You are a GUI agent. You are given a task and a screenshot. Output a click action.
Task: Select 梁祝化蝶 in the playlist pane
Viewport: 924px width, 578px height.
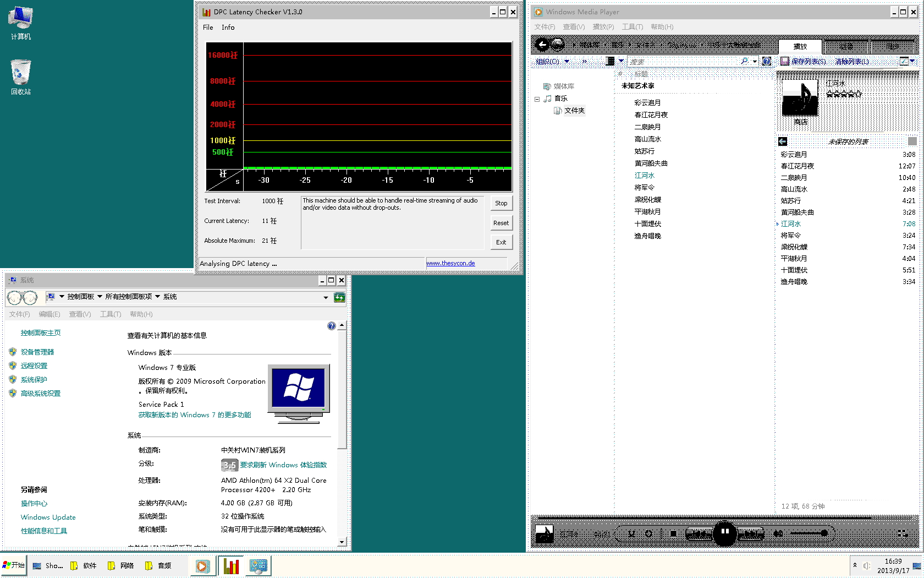pyautogui.click(x=848, y=247)
